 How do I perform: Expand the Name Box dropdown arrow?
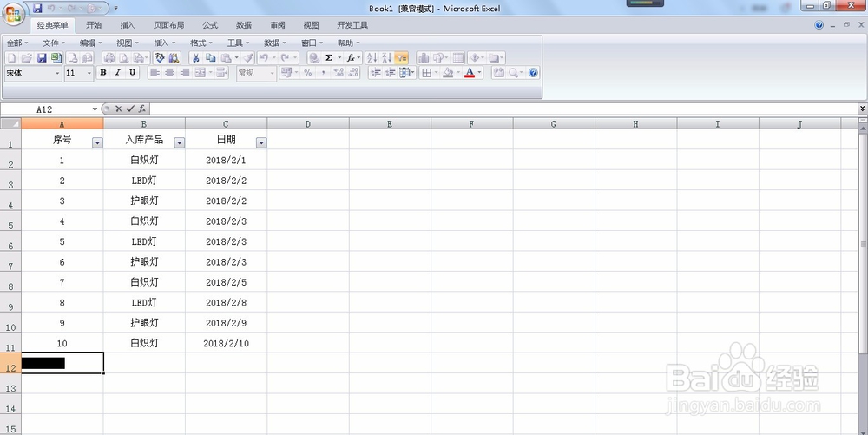tap(95, 109)
